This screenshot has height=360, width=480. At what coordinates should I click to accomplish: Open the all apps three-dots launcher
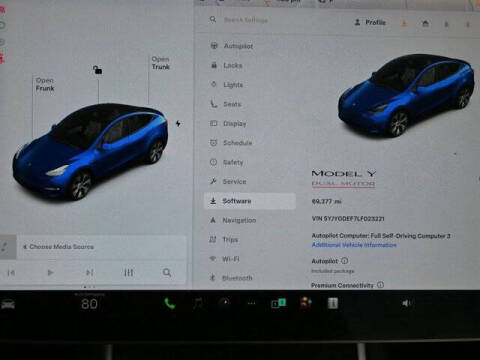252,303
